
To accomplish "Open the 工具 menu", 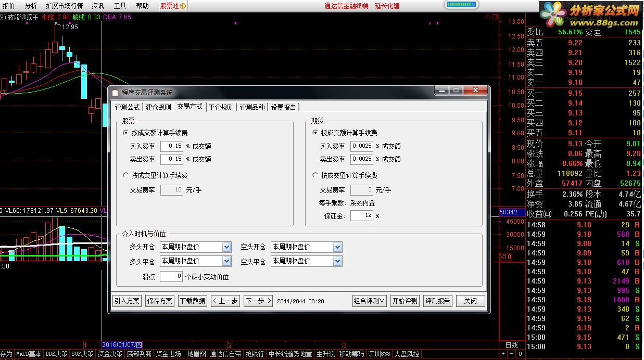I will pos(120,6).
